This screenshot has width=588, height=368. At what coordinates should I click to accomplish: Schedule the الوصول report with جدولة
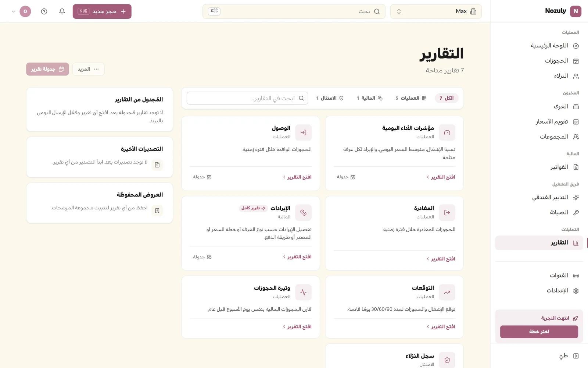(x=202, y=177)
